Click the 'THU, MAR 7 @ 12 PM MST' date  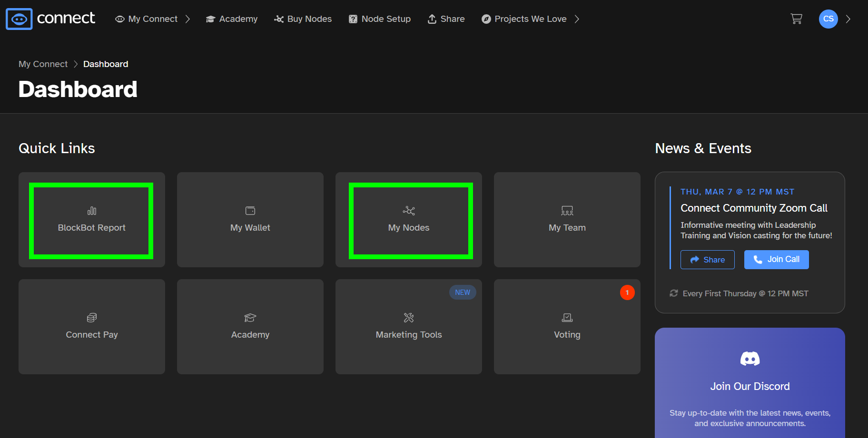pyautogui.click(x=738, y=192)
